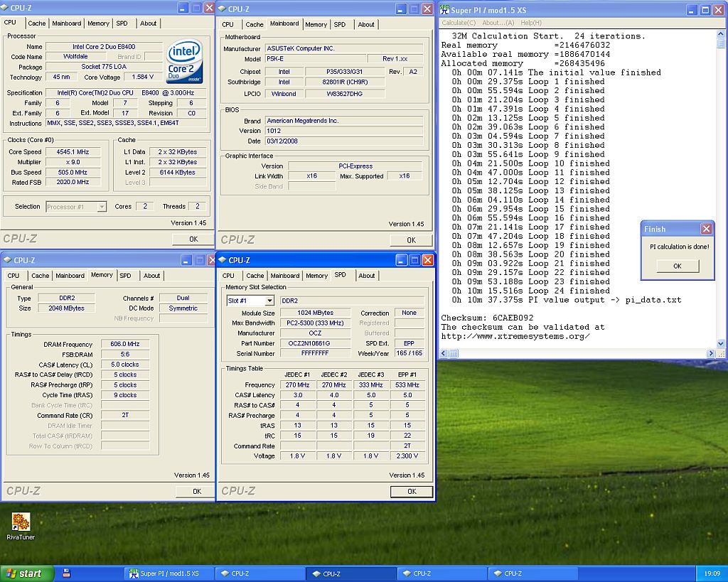Click right arrow of Super PI horizontal scrollbar

click(x=710, y=354)
